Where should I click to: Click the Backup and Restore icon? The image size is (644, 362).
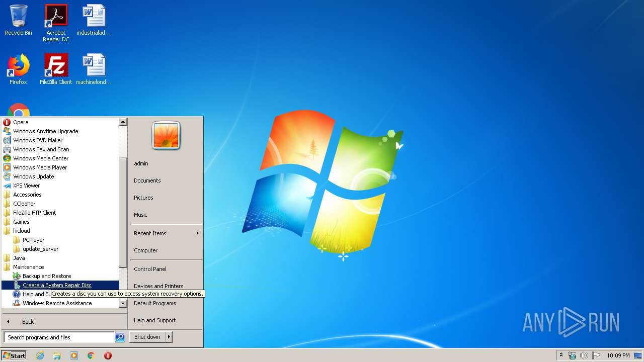click(17, 276)
